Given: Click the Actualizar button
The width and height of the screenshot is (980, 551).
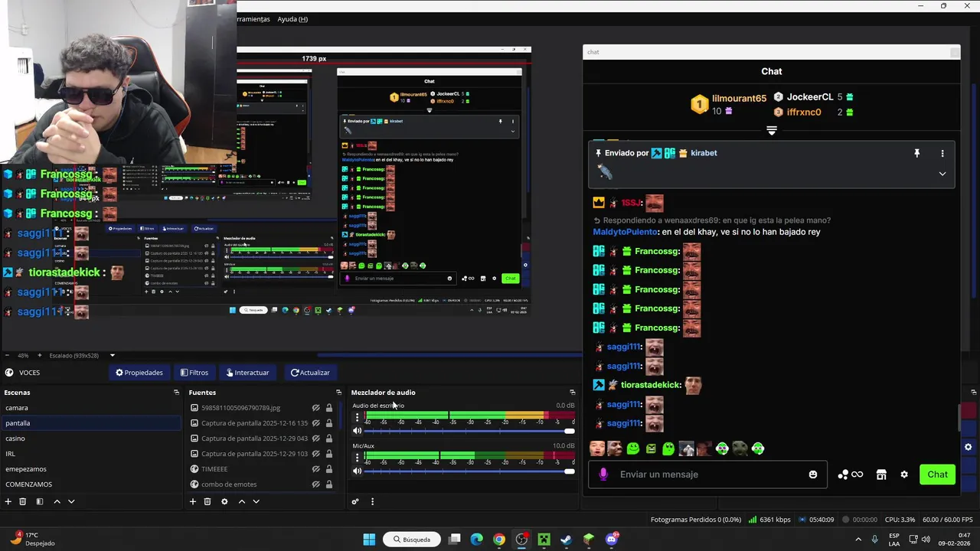Looking at the screenshot, I should click(x=310, y=373).
